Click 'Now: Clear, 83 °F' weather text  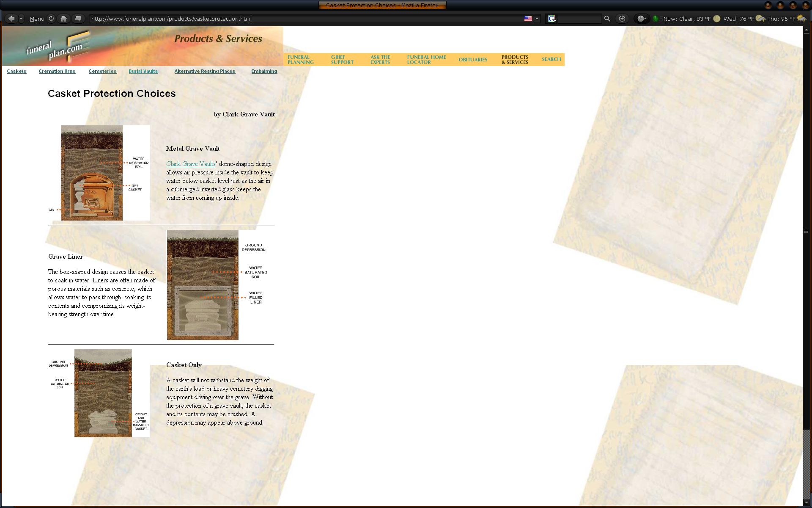(687, 19)
